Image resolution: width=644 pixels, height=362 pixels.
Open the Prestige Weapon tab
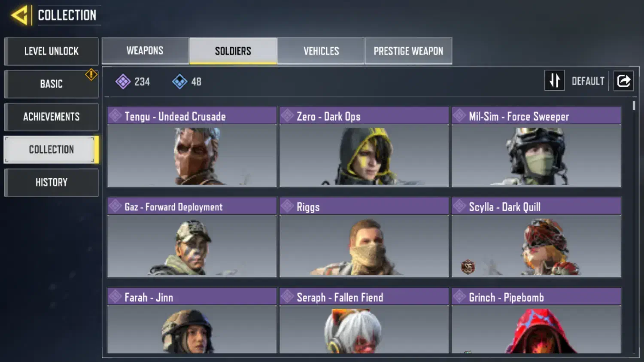click(x=408, y=51)
